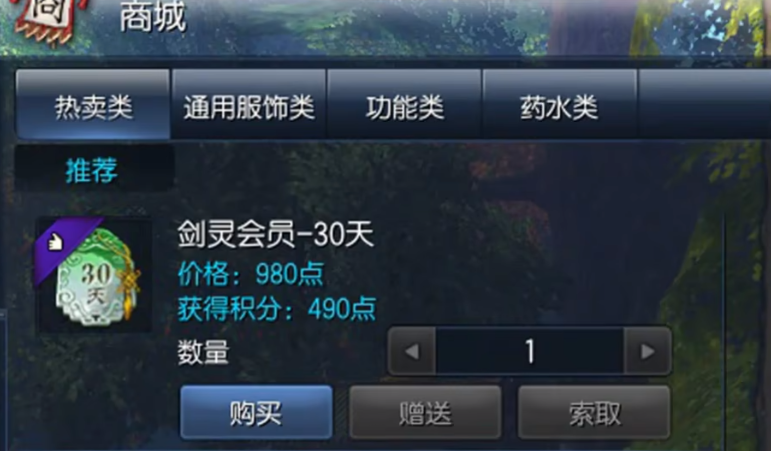The image size is (771, 451).
Task: Go to the 功能类 tab
Action: (404, 104)
